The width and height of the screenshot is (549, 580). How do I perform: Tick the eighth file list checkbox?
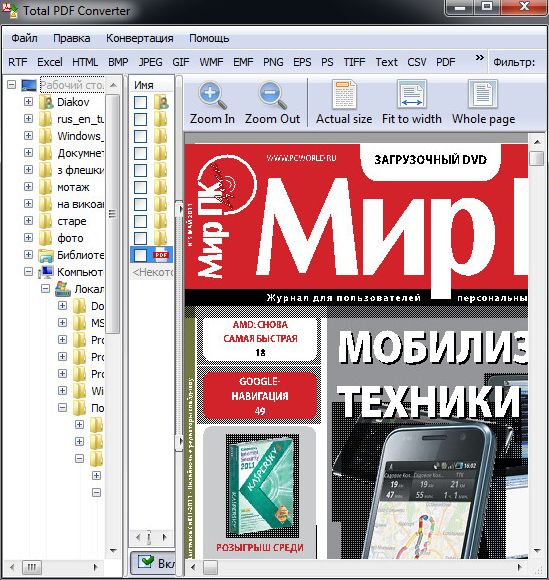click(x=140, y=221)
